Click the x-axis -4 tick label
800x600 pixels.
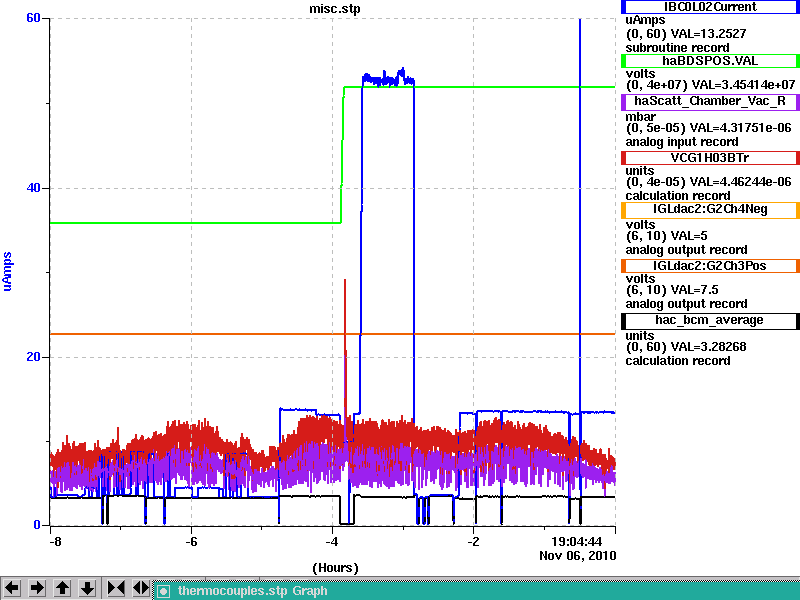click(332, 541)
